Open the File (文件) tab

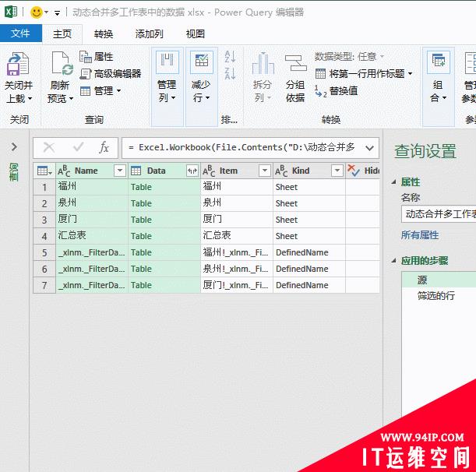click(20, 33)
